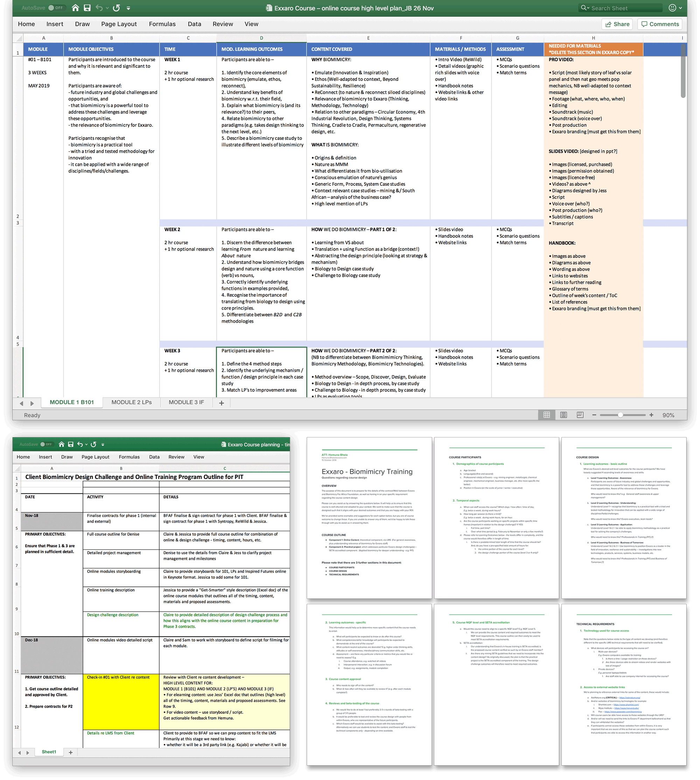Open Page Break Preview from the status bar

pyautogui.click(x=580, y=415)
